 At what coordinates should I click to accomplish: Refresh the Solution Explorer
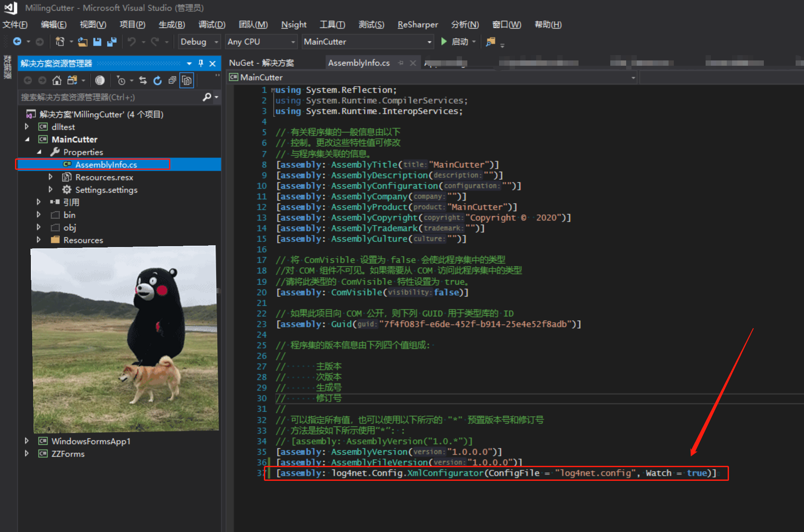(158, 80)
